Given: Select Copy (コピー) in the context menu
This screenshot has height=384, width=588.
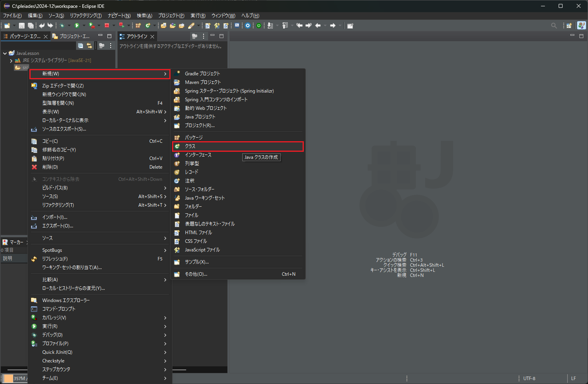Looking at the screenshot, I should click(x=100, y=141).
